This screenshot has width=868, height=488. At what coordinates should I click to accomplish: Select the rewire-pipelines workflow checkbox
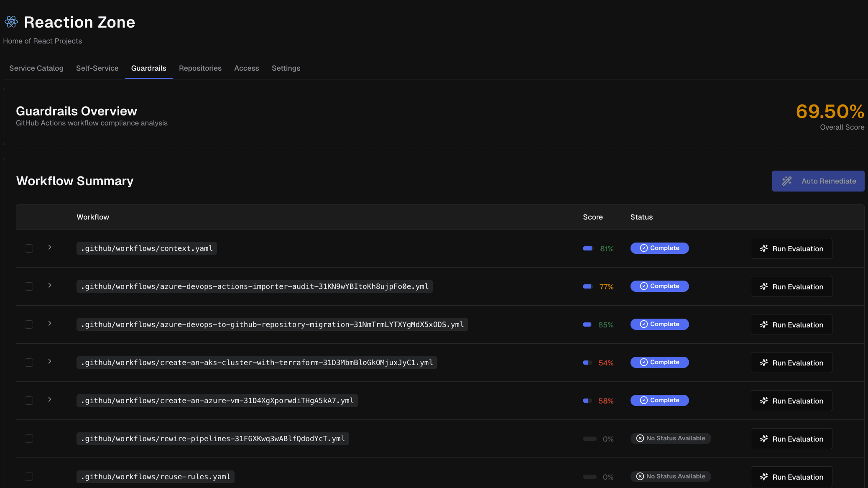(28, 438)
